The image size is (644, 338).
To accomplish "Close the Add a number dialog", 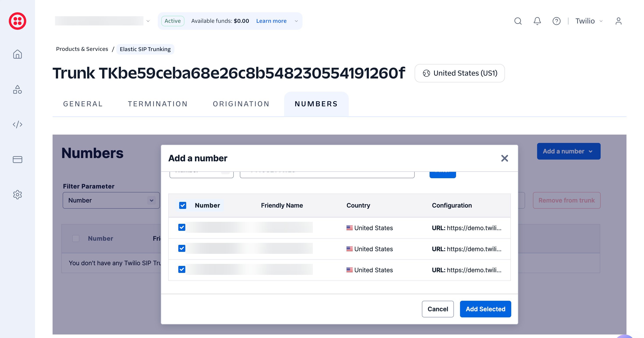I will 504,158.
